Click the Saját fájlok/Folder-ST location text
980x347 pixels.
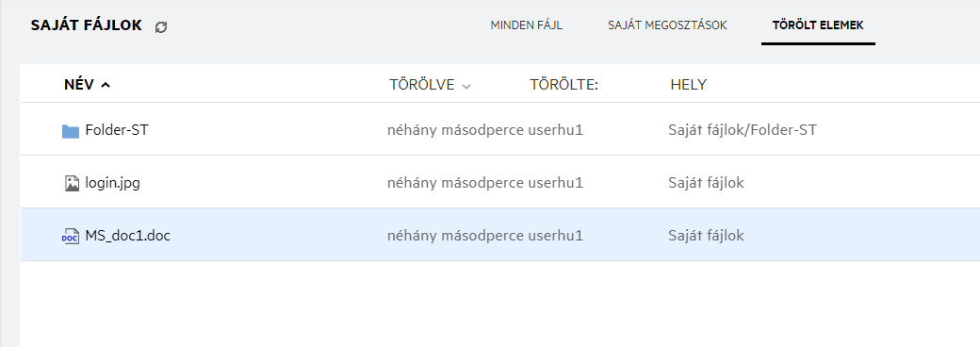coord(743,130)
